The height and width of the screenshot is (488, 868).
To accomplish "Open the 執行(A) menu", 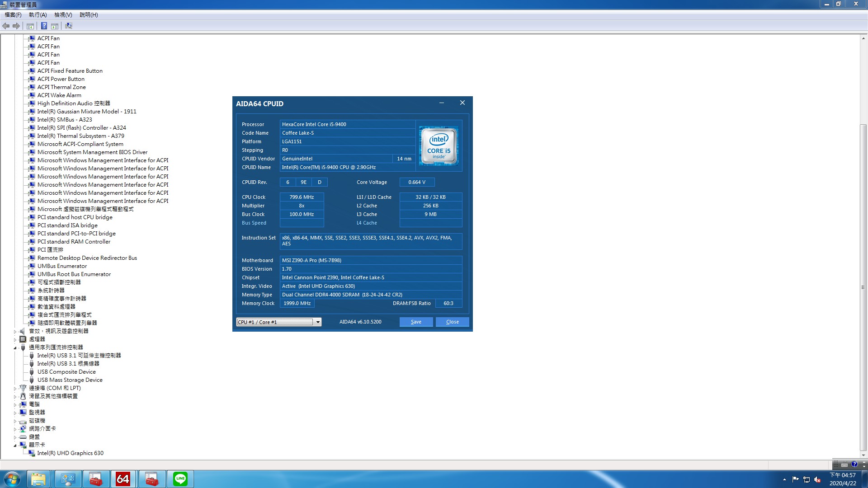I will [x=38, y=15].
